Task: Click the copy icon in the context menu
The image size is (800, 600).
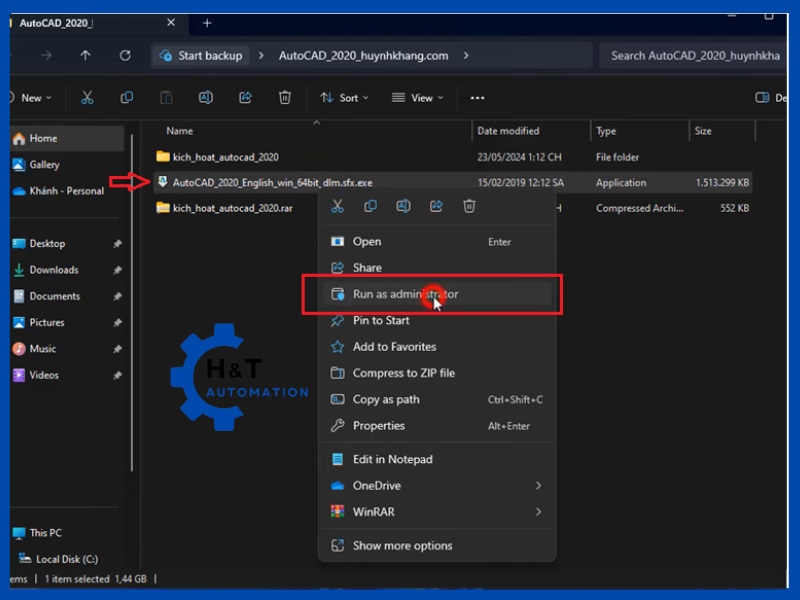Action: [x=370, y=206]
